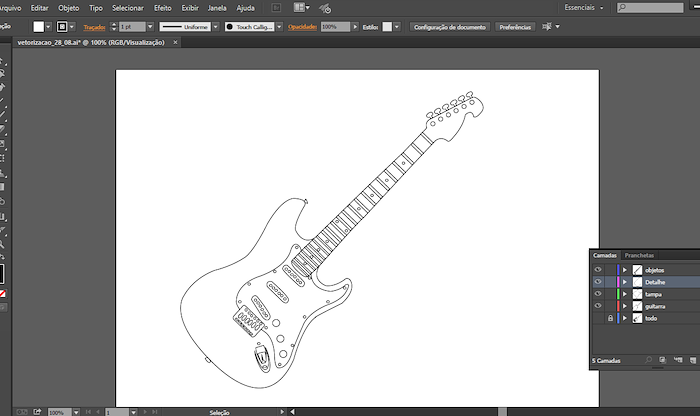
Task: Click Make/Release Clipping Mask icon in Camadas panel
Action: pyautogui.click(x=662, y=360)
